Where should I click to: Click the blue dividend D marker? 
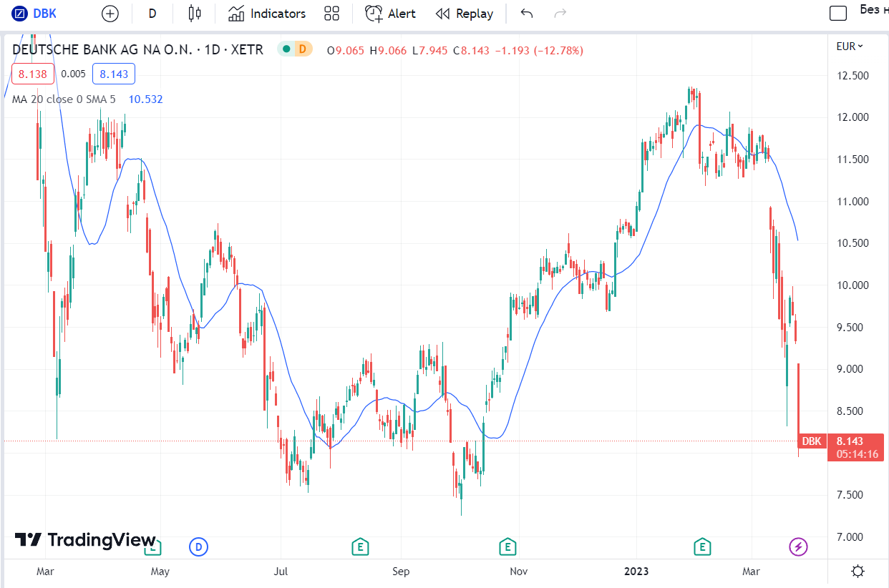(198, 548)
